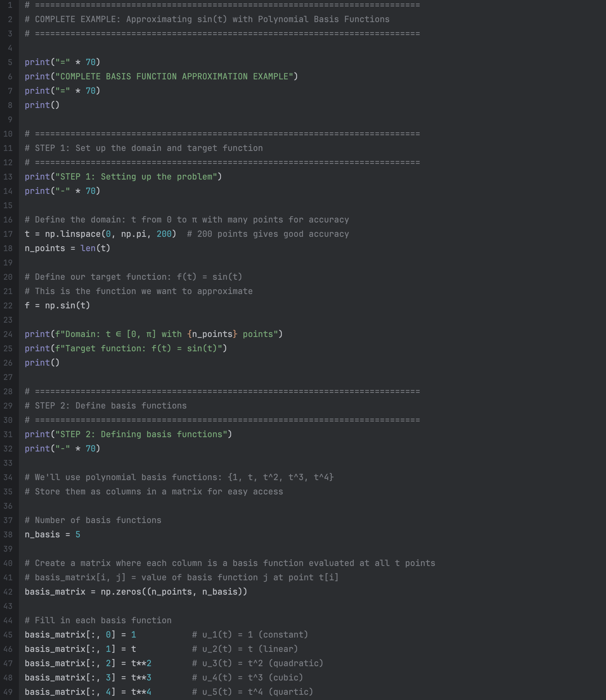Click comment 'basis_matrix[i, j] = value of basis function j'
606x700 pixels.
pyautogui.click(x=182, y=577)
